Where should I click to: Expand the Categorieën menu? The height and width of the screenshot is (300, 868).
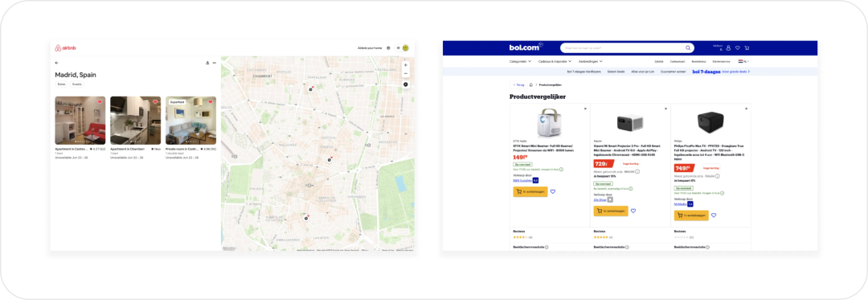pyautogui.click(x=520, y=61)
